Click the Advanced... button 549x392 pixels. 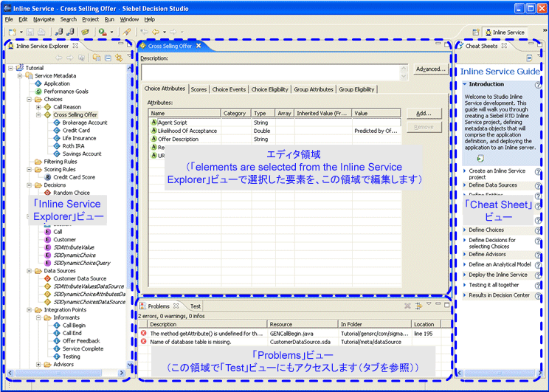(x=431, y=69)
